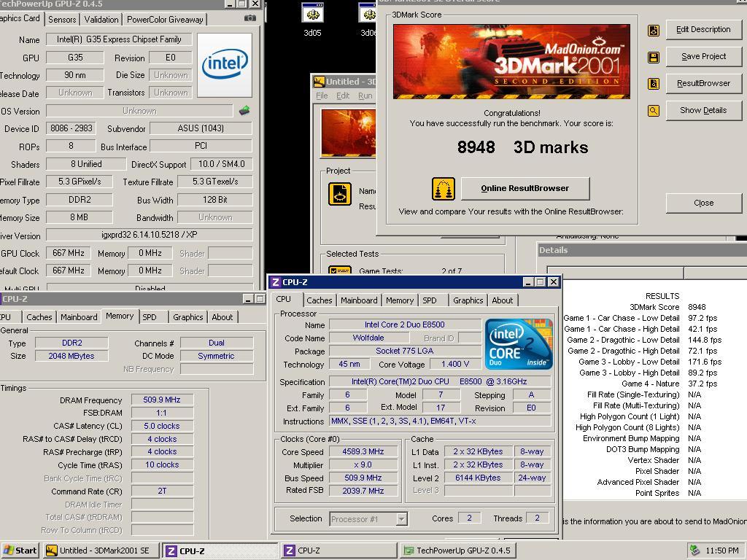The image size is (747, 560).
Task: Click the ResultBrowser button
Action: point(703,83)
